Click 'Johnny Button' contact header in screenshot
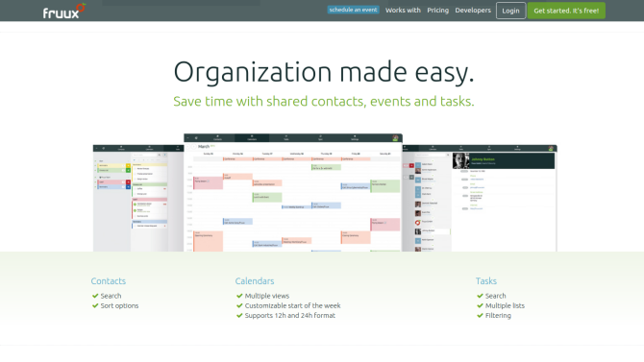 [x=504, y=160]
